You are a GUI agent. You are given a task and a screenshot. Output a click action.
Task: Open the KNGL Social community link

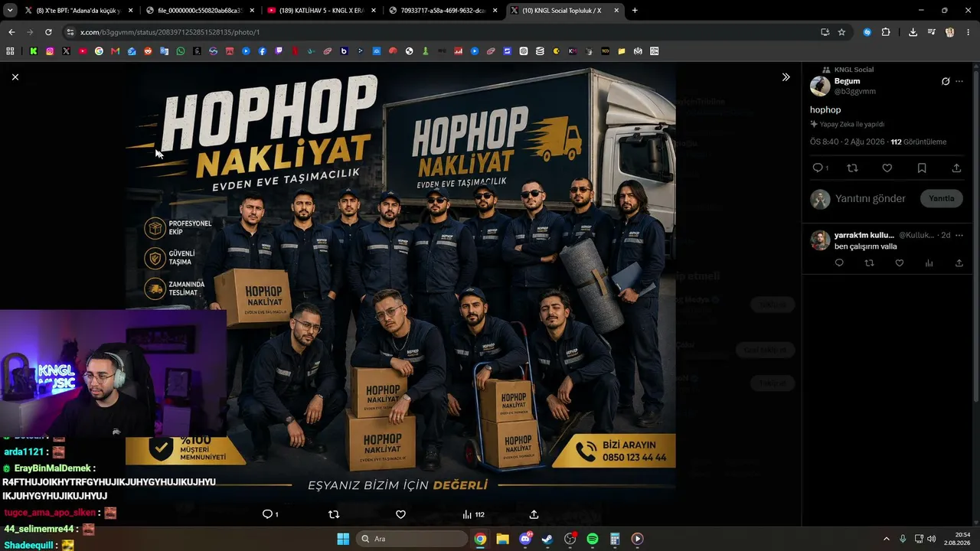click(x=854, y=70)
